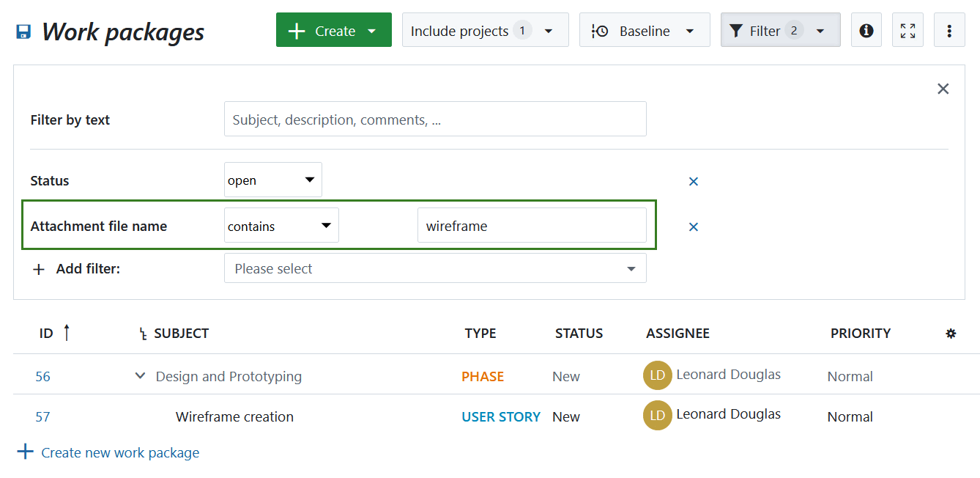Open the Filter dropdown showing two filters

tap(779, 30)
